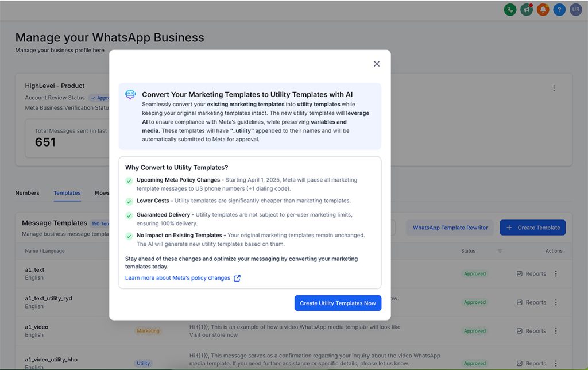
Task: Click the a1_text_utility_ryd template name
Action: click(48, 298)
